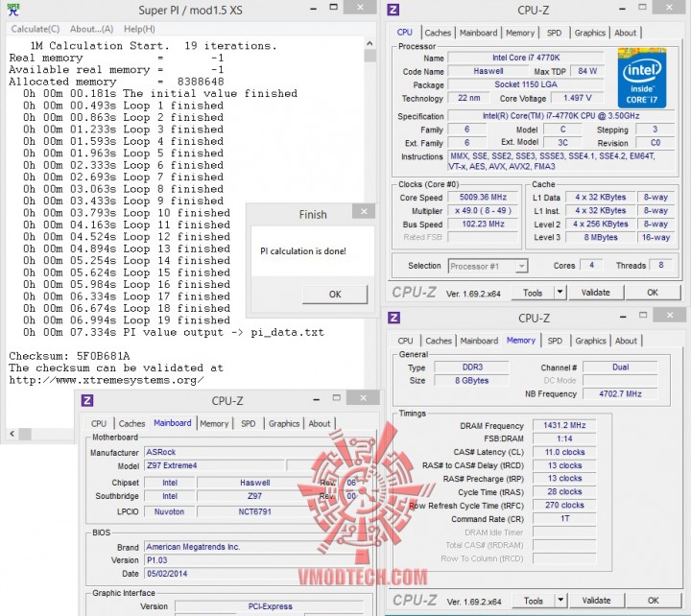This screenshot has height=616, width=691.
Task: Select Caches tab in Memory CPU-Z window
Action: point(438,341)
